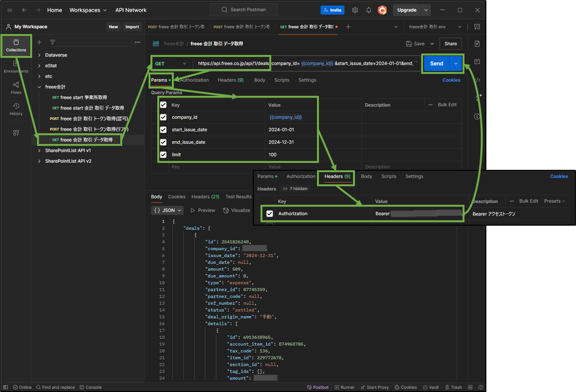Open Trash in the status bar
This screenshot has width=576, height=392.
[x=453, y=387]
